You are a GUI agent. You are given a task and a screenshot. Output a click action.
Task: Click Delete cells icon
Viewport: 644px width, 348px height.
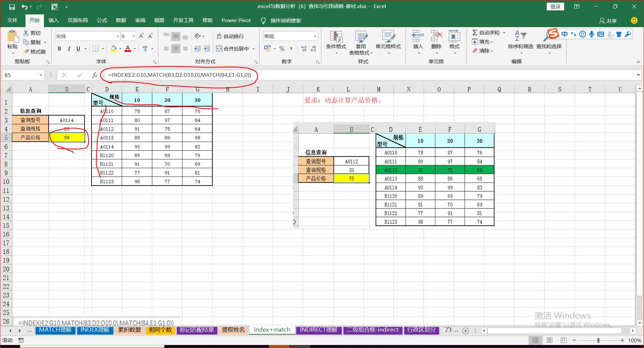click(436, 36)
